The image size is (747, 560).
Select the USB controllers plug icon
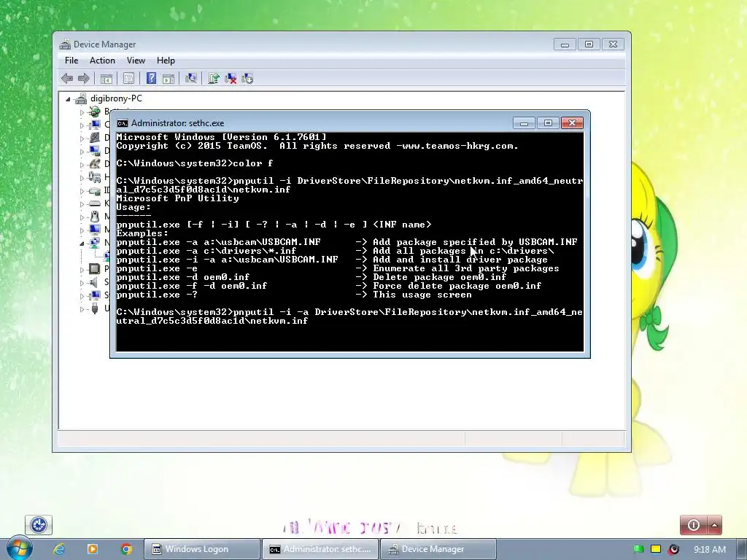(x=95, y=308)
